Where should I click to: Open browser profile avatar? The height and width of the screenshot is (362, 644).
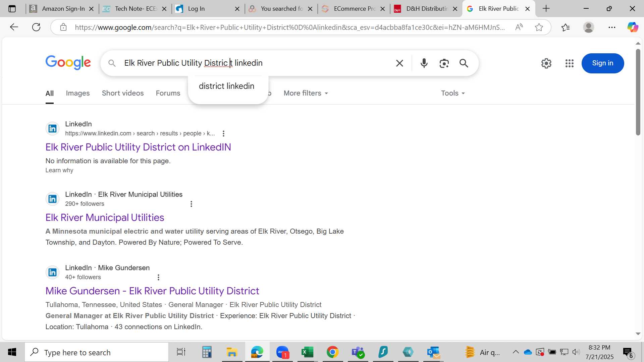coord(589,27)
